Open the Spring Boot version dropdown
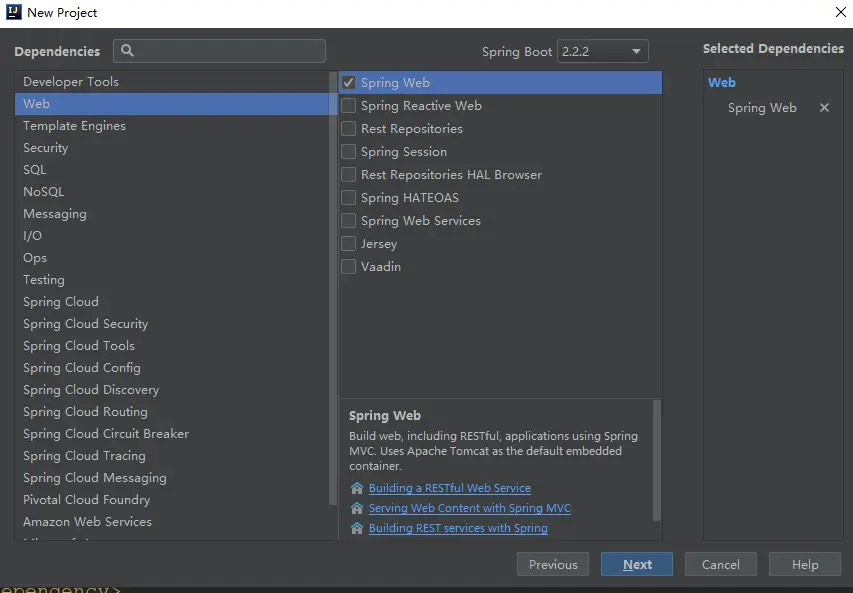 tap(603, 52)
